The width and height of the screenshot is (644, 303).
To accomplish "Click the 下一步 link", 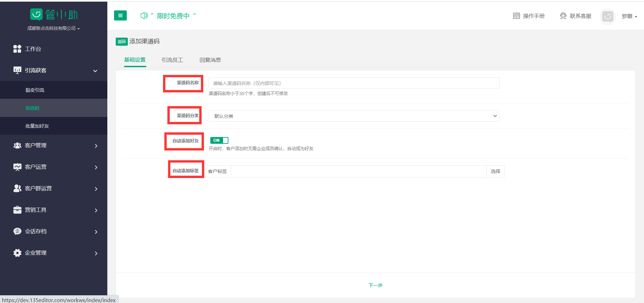I will click(376, 285).
